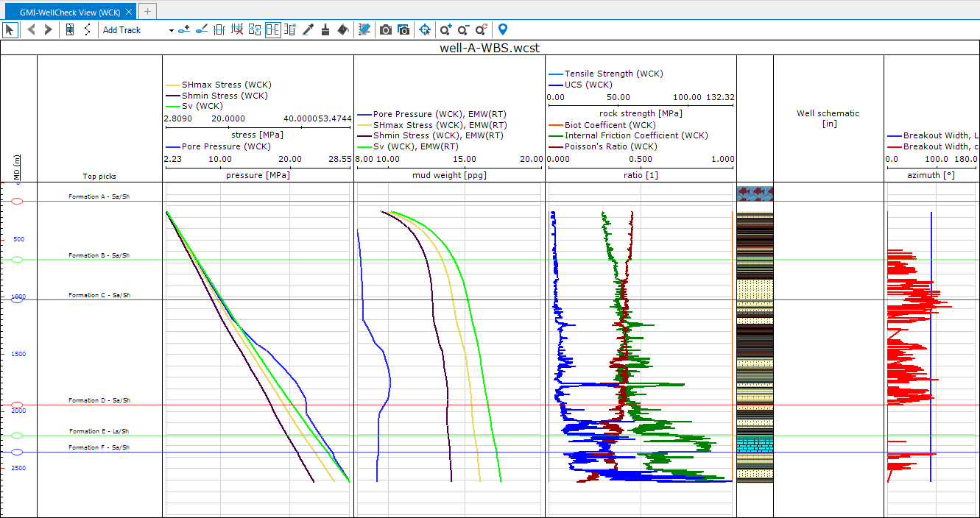Open a new tab with plus button

pos(148,11)
